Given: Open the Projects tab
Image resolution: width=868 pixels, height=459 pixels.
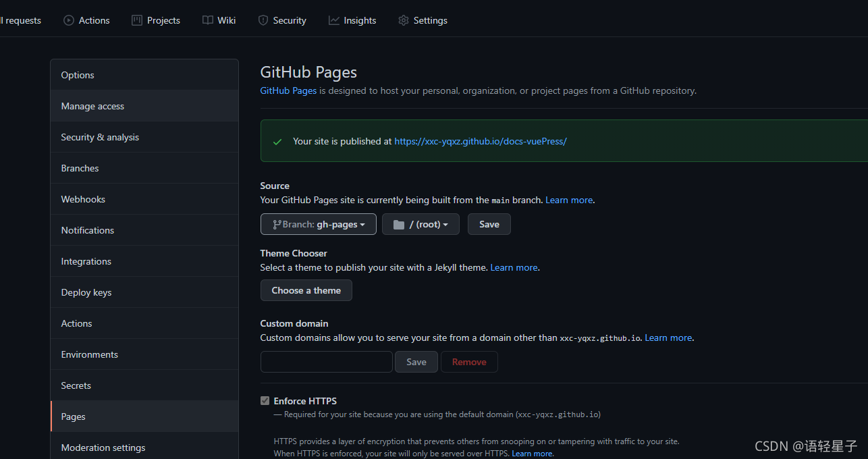Looking at the screenshot, I should coord(156,20).
